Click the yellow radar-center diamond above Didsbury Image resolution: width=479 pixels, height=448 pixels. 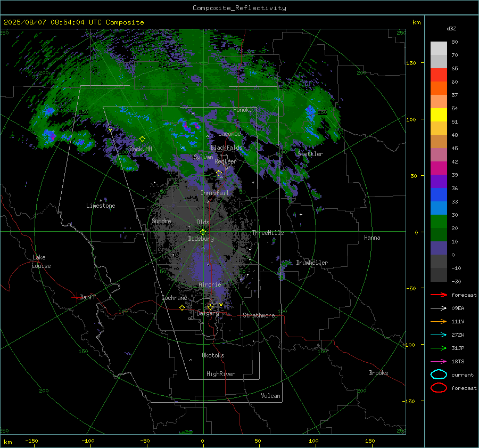point(203,232)
